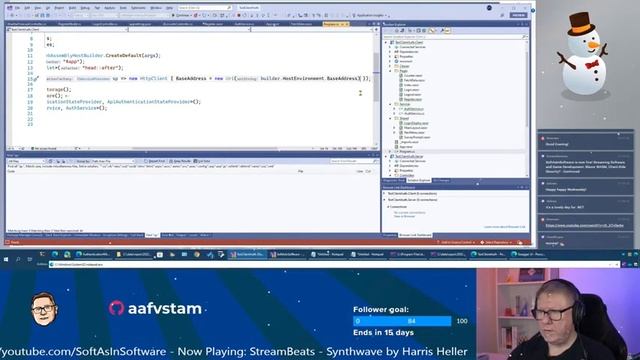Select Login.razor in Solution Explorer
The image size is (640, 360).
411,90
